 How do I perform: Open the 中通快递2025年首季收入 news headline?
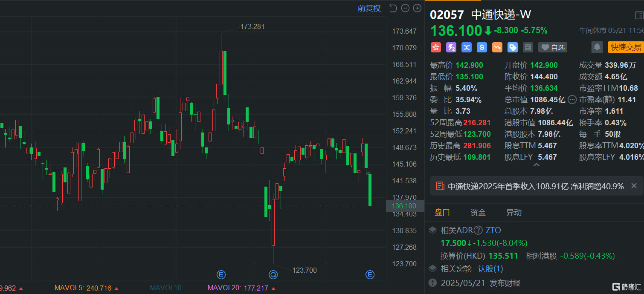click(536, 186)
